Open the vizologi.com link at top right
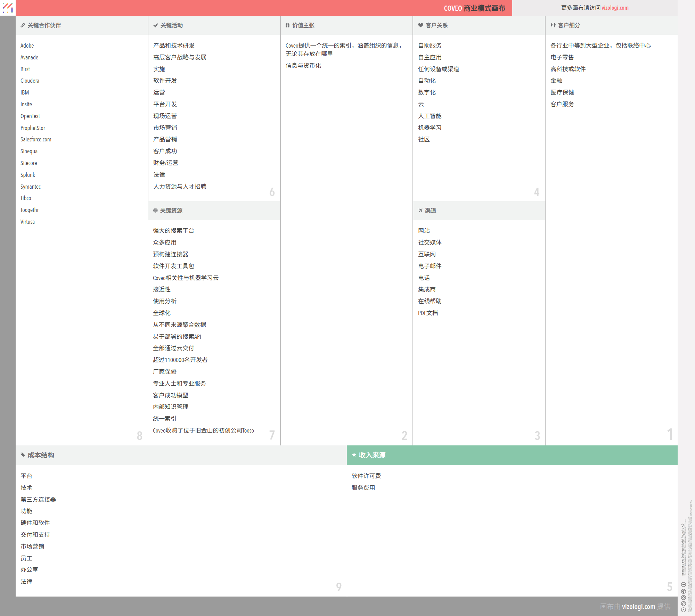Screen dimensions: 695x616 pyautogui.click(x=615, y=8)
